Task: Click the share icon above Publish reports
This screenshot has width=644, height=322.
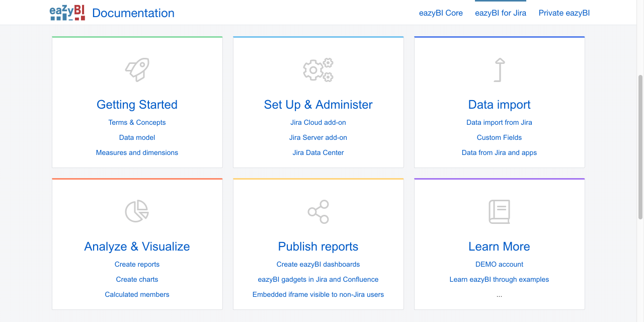Action: tap(318, 212)
